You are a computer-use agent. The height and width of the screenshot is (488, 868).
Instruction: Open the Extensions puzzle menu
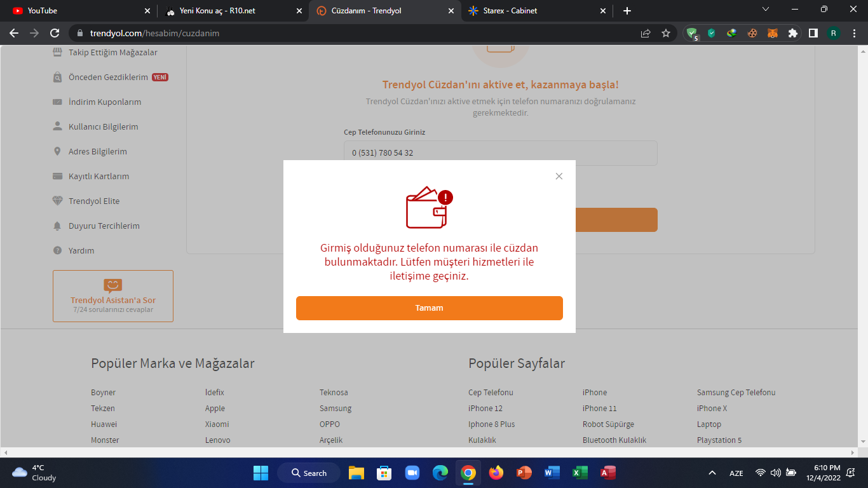tap(792, 33)
